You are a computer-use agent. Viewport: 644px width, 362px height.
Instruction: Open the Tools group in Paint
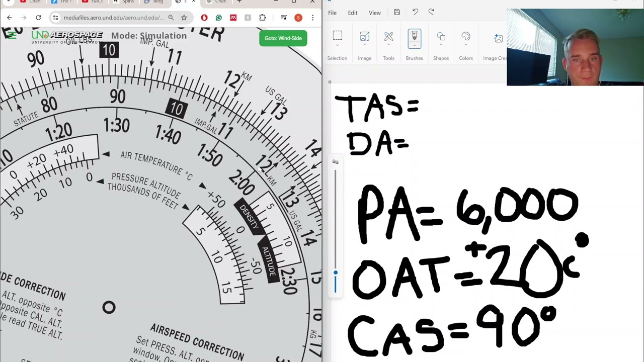coord(388,36)
